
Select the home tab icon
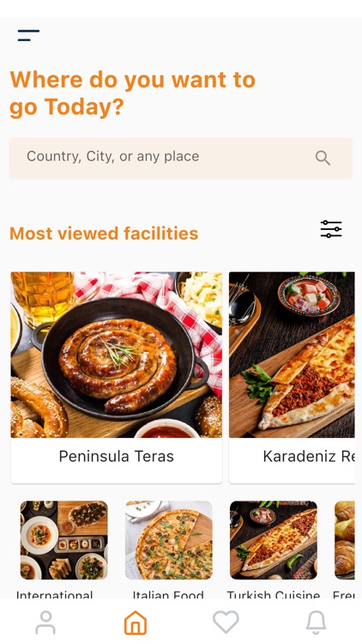click(136, 623)
